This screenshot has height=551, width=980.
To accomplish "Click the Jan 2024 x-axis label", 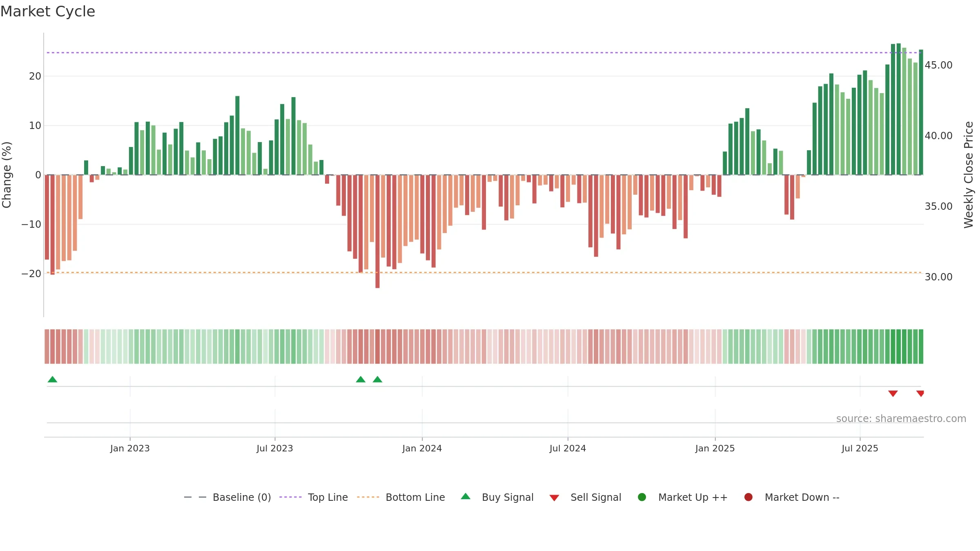I will click(422, 449).
